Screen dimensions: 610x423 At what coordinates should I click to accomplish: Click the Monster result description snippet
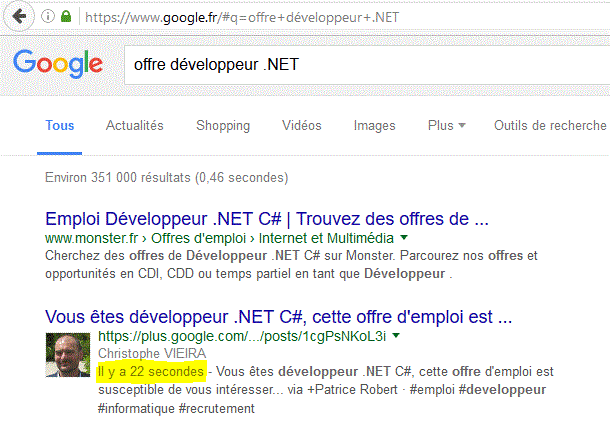pyautogui.click(x=291, y=265)
